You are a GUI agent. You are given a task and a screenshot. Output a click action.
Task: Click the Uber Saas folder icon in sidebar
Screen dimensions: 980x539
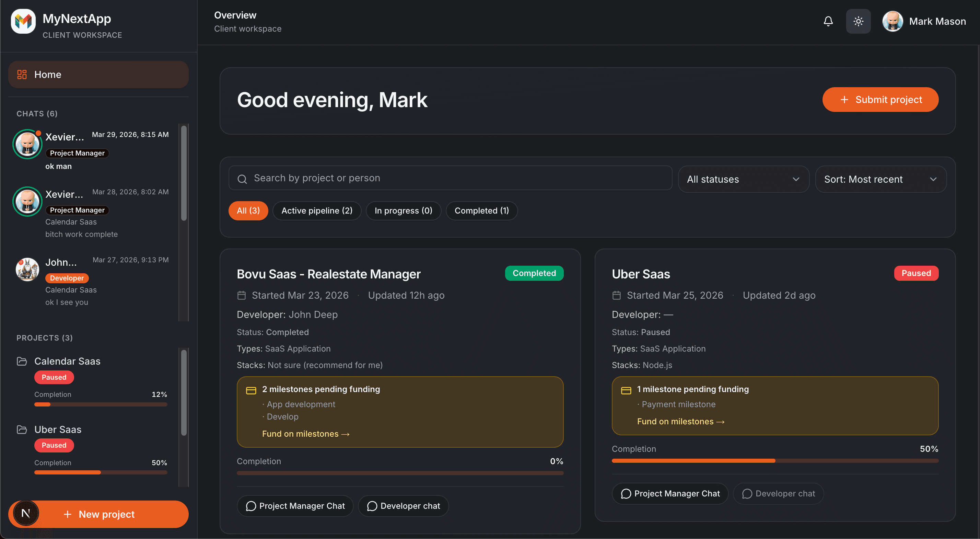[22, 429]
